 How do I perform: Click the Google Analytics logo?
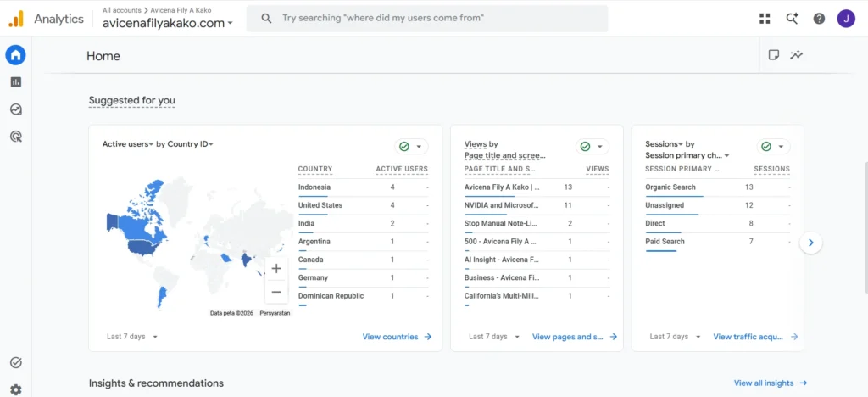16,19
